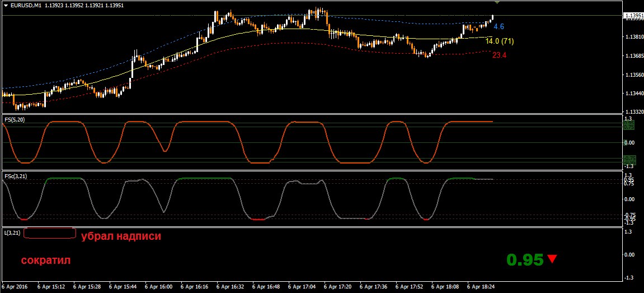The width and height of the screenshot is (644, 293).
Task: Click the 6 Apr 18:24 time label
Action: click(x=481, y=286)
